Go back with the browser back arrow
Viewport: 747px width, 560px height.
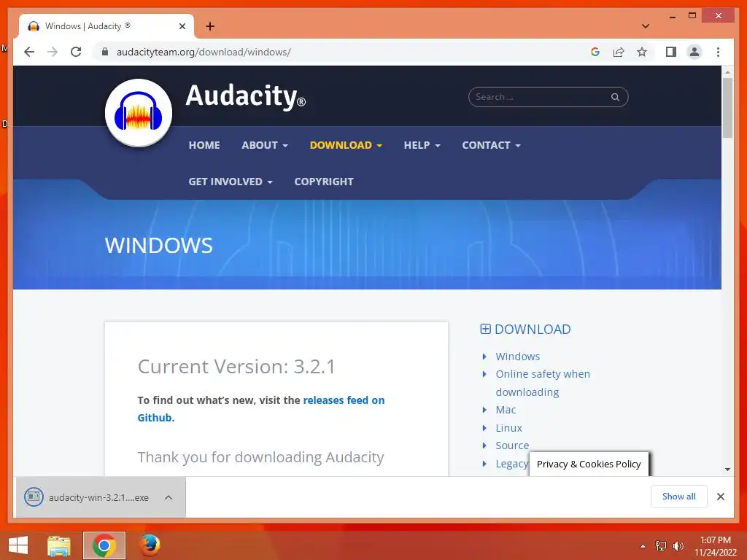pyautogui.click(x=29, y=52)
